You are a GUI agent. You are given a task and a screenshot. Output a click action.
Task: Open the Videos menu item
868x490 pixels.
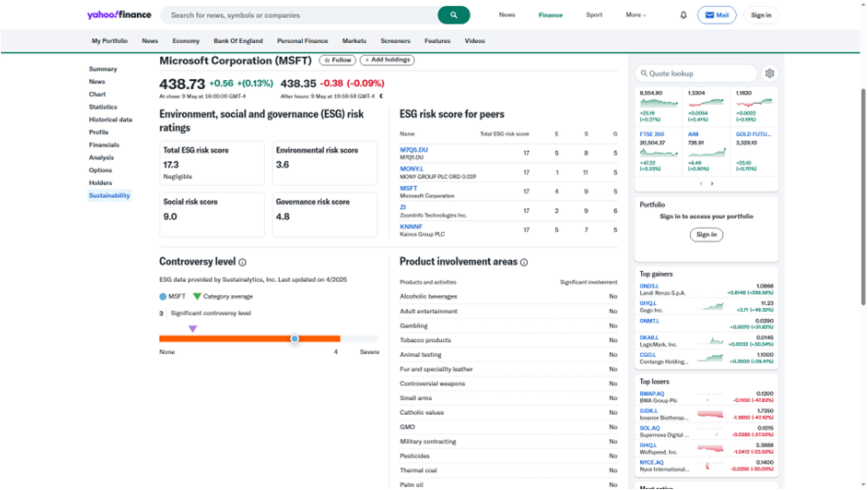click(x=475, y=41)
